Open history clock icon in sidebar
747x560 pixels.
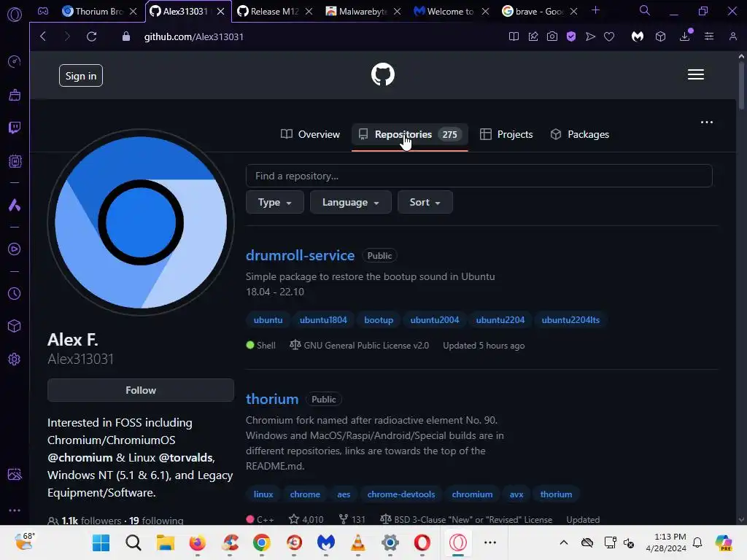click(15, 293)
